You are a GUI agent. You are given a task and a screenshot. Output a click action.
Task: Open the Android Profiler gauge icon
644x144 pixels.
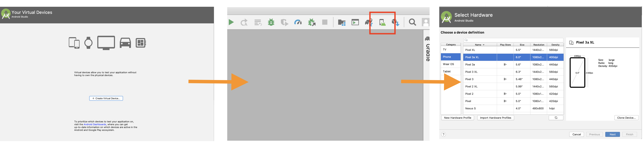pyautogui.click(x=298, y=22)
